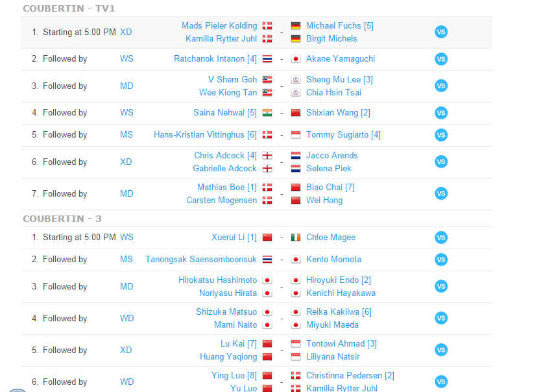Open VS icon for Intanon versus Yamaguchi
Screen dimensions: 541x392
[x=441, y=59]
